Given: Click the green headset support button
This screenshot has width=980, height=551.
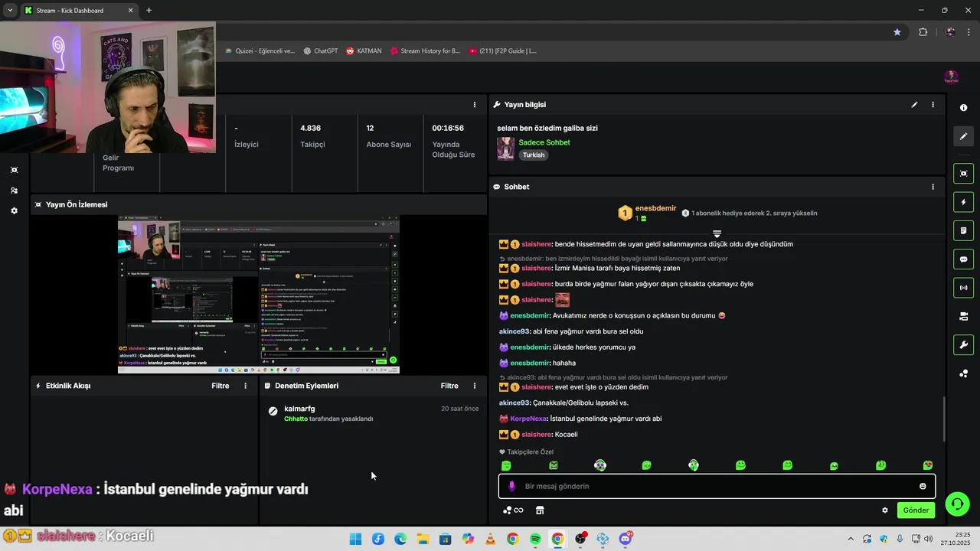Looking at the screenshot, I should point(957,504).
